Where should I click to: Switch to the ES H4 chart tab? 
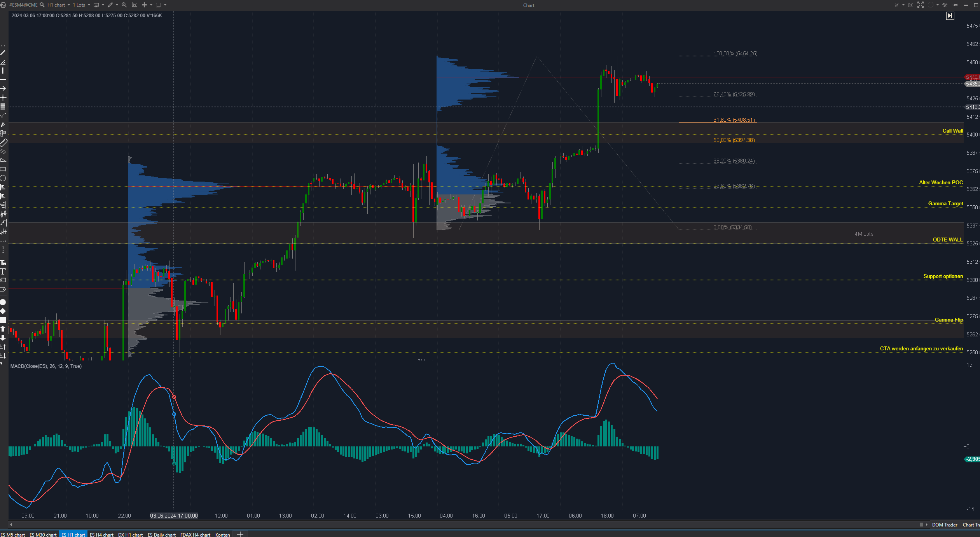click(101, 535)
